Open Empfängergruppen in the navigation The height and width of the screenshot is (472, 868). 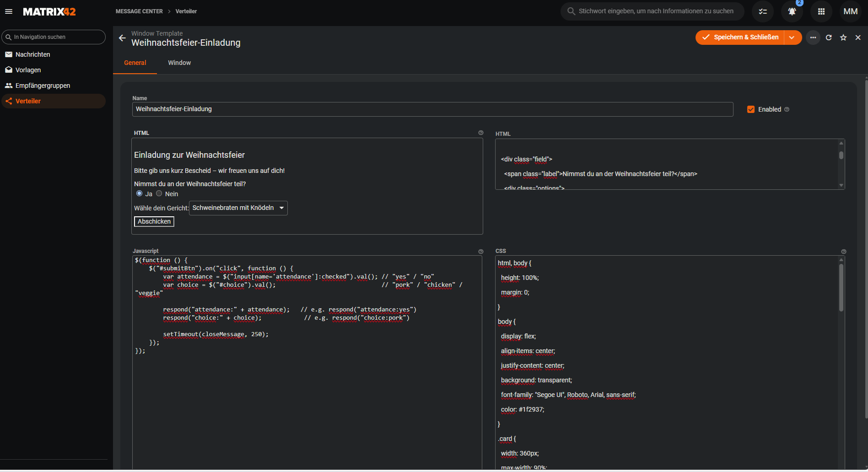54,86
